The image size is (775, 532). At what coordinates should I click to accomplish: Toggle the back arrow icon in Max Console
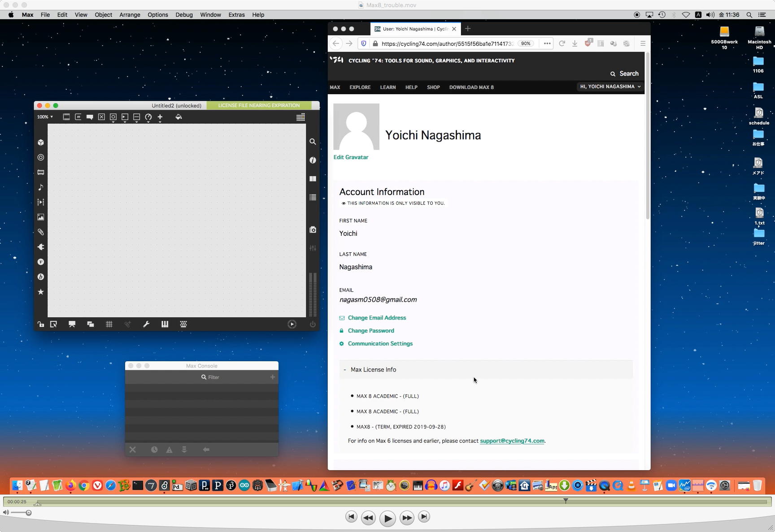coord(206,450)
